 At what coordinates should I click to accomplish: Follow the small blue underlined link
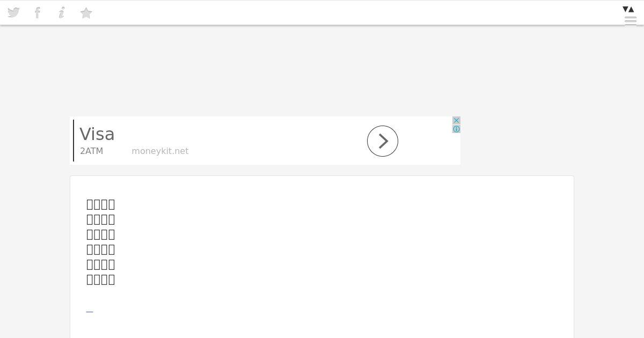90,312
